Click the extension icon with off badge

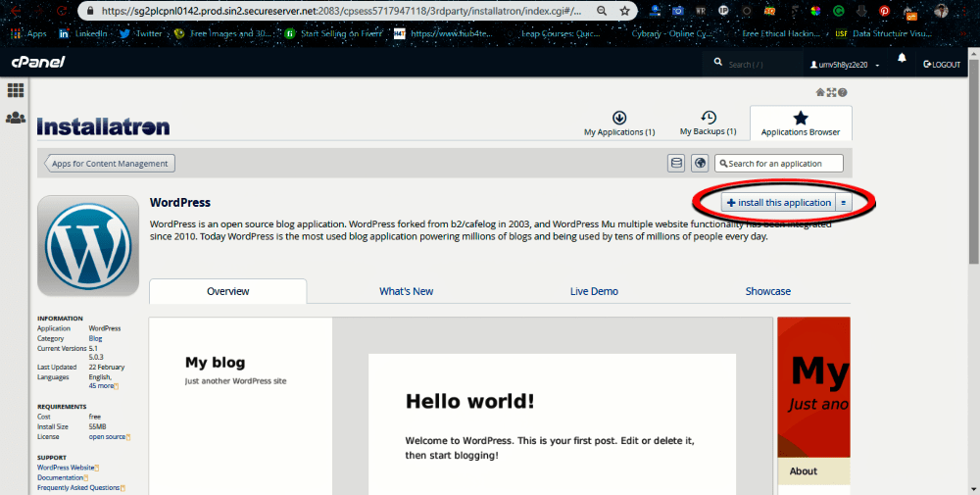click(910, 12)
